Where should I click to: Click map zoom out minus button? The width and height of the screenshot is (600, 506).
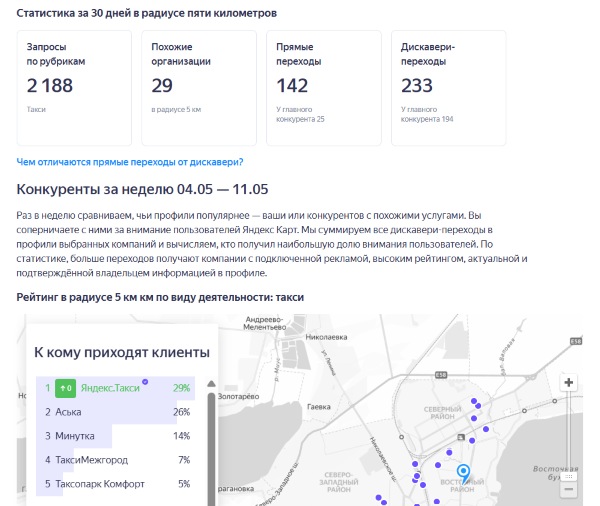click(569, 489)
